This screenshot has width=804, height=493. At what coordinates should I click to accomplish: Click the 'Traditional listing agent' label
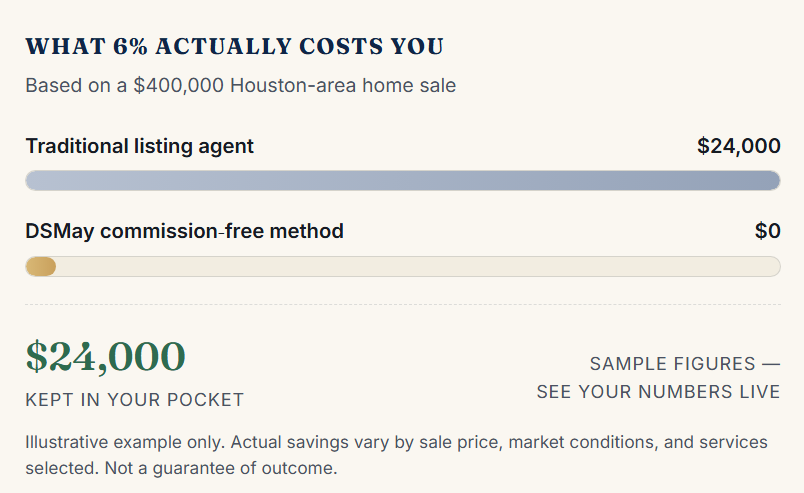pos(139,146)
